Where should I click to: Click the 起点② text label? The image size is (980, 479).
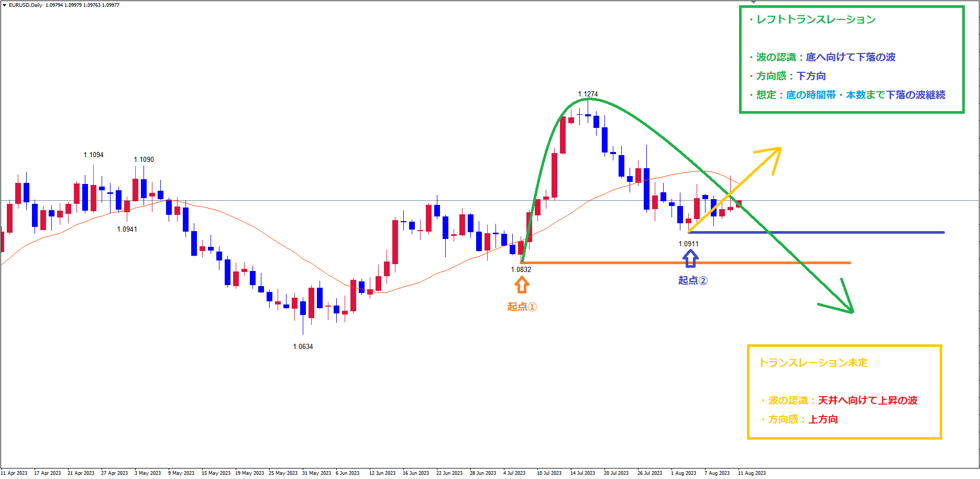(692, 280)
